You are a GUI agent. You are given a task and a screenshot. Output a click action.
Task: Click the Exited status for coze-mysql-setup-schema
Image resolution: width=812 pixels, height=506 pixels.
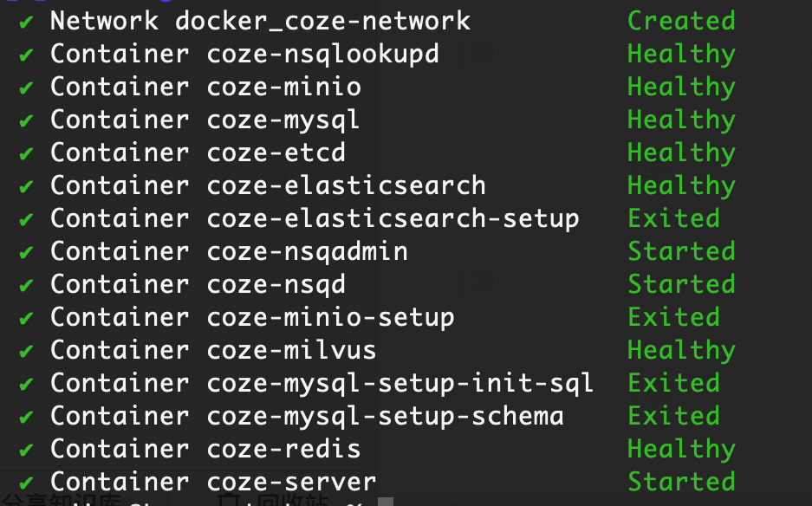click(673, 416)
